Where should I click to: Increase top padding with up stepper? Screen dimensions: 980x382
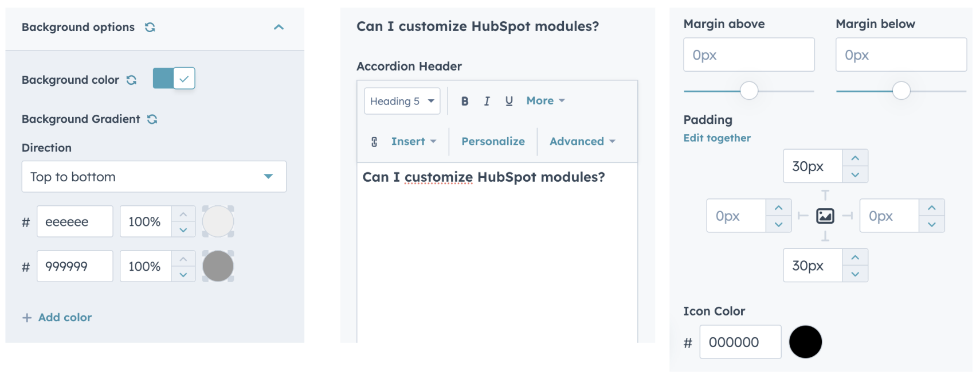coord(855,158)
